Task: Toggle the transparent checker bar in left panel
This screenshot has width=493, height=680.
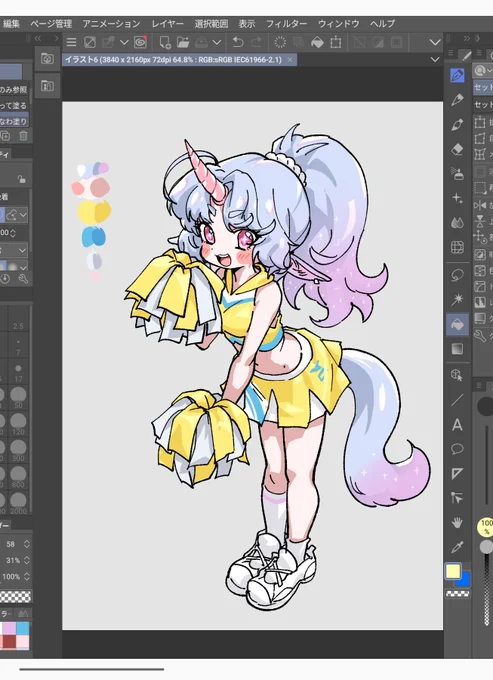Action: click(15, 596)
